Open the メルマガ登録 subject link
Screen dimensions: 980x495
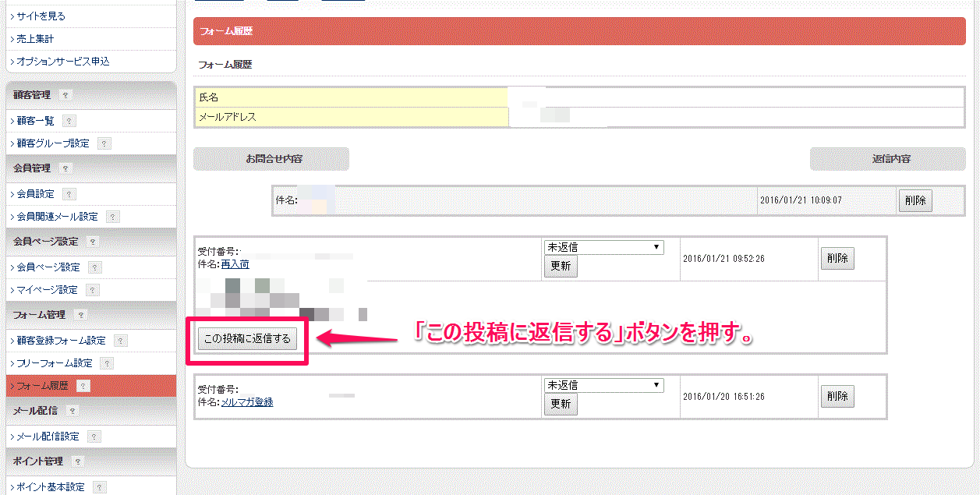point(247,402)
